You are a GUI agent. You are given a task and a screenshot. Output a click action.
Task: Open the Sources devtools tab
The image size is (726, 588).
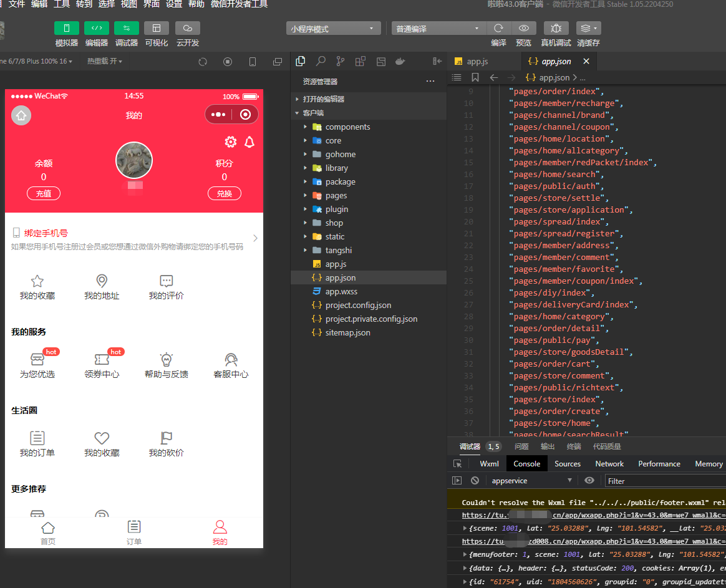coord(567,463)
